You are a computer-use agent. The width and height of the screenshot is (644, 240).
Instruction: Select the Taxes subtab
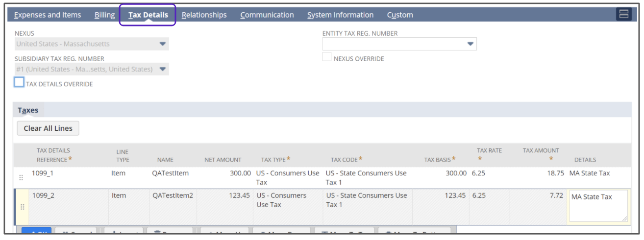click(28, 110)
